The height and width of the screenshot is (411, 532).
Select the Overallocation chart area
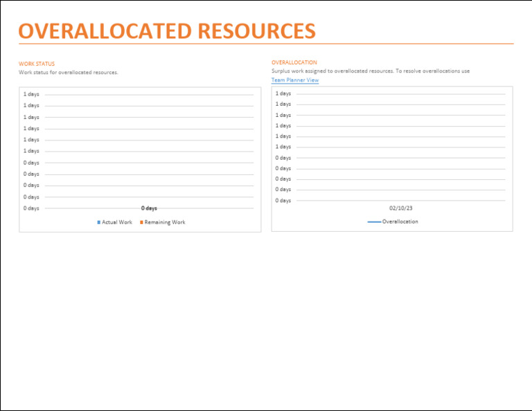392,159
